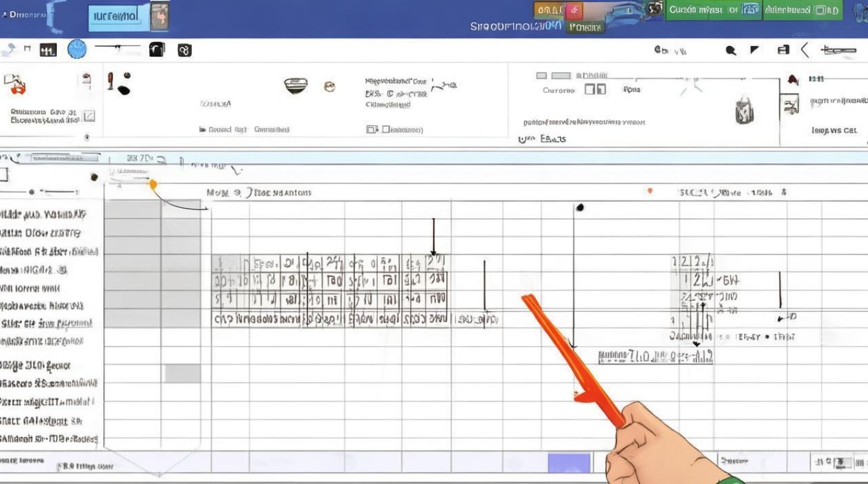Collapse panel using left chevron arrow
868x484 pixels.
click(x=804, y=50)
